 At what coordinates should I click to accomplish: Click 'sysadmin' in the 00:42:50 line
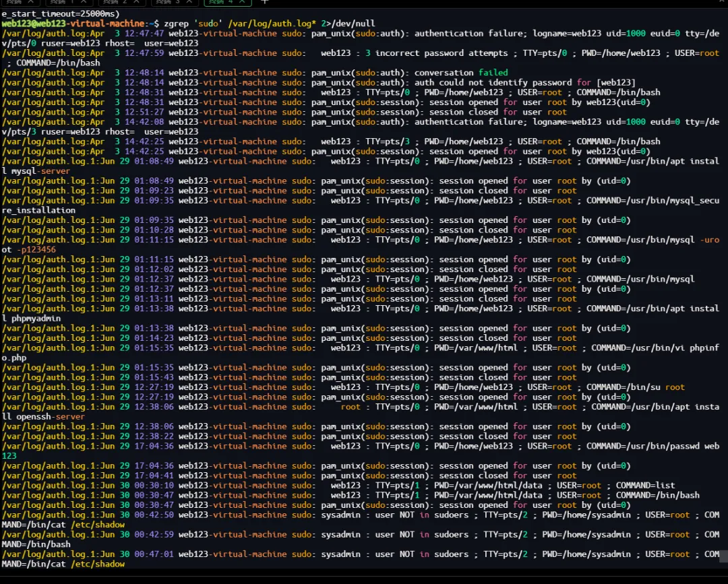(x=341, y=515)
